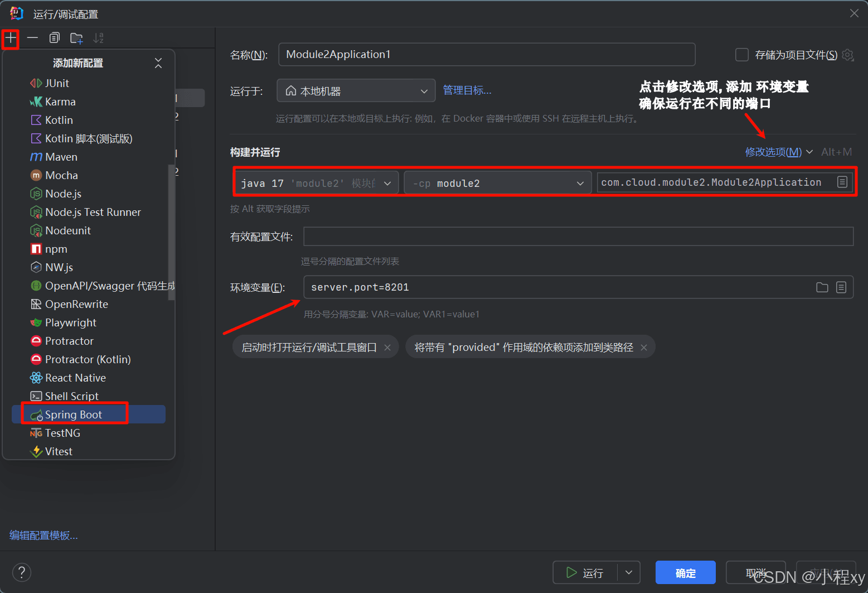Click the 运行 button
This screenshot has width=868, height=593.
585,572
